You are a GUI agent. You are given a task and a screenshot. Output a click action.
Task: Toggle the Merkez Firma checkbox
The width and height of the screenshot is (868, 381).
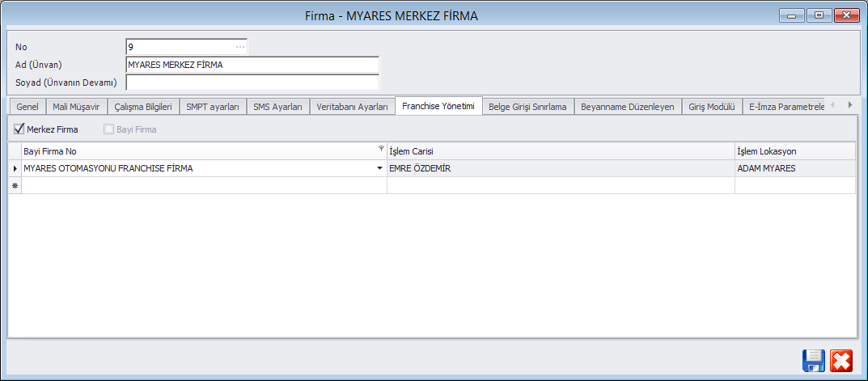[19, 129]
